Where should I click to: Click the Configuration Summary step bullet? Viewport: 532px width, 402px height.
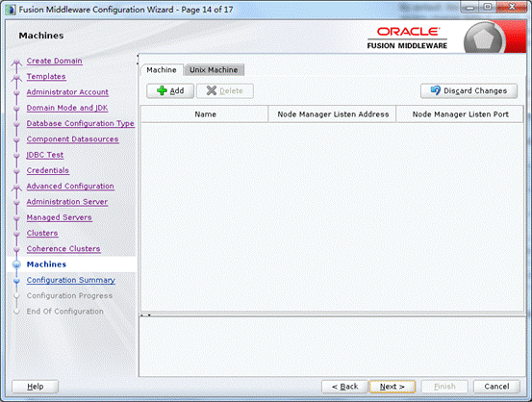(16, 281)
